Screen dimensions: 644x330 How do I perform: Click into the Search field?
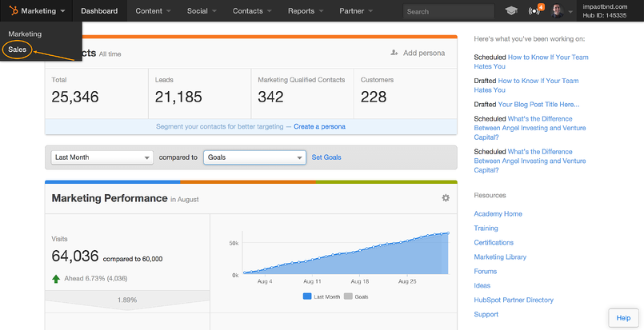[449, 11]
